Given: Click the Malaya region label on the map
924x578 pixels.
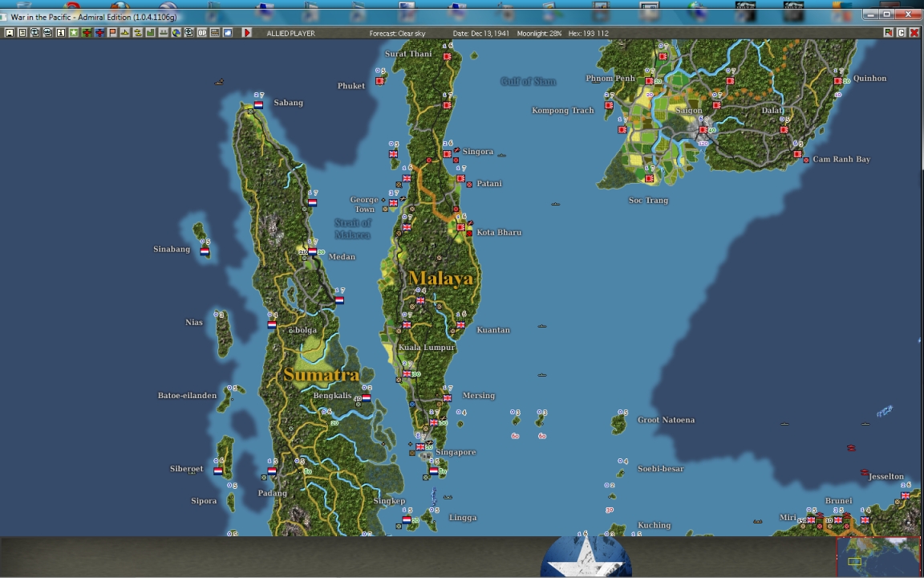Looking at the screenshot, I should 441,279.
